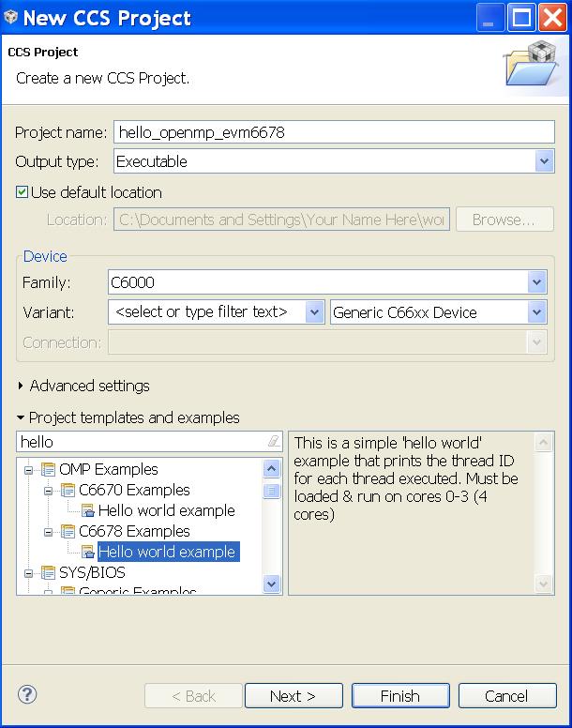Open the Generic C66xx Device dropdown
The width and height of the screenshot is (572, 728).
pos(536,312)
